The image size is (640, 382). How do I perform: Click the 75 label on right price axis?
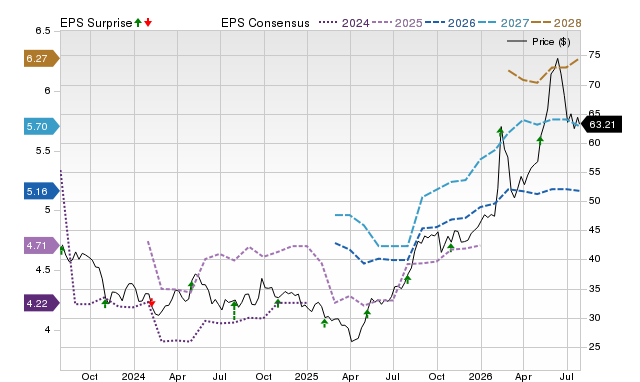594,55
